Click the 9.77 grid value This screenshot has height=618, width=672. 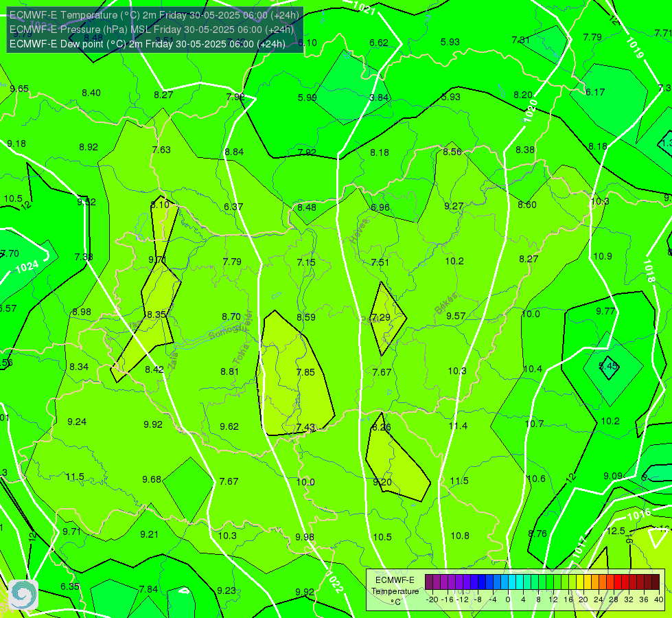point(605,311)
